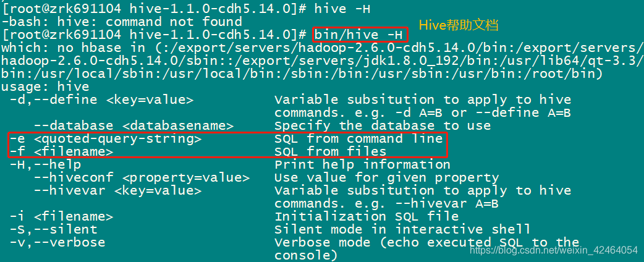644x262 pixels.
Task: Click the '-d,--define <key=value>' option
Action: pos(101,99)
